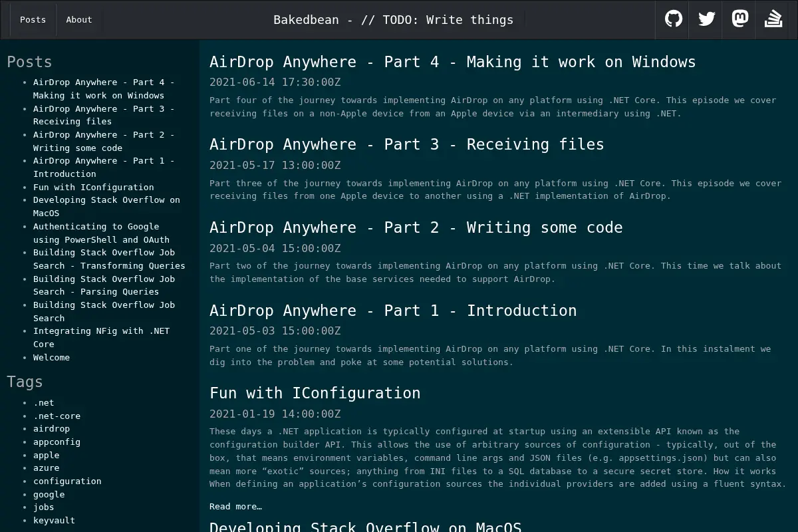Filter by the 'airdrop' tag
The height and width of the screenshot is (532, 798).
tap(51, 428)
